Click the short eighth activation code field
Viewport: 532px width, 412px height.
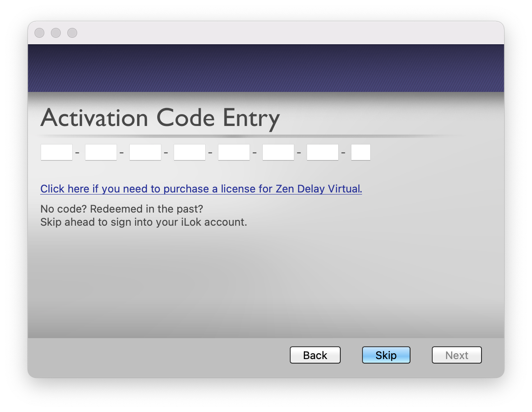click(x=361, y=152)
